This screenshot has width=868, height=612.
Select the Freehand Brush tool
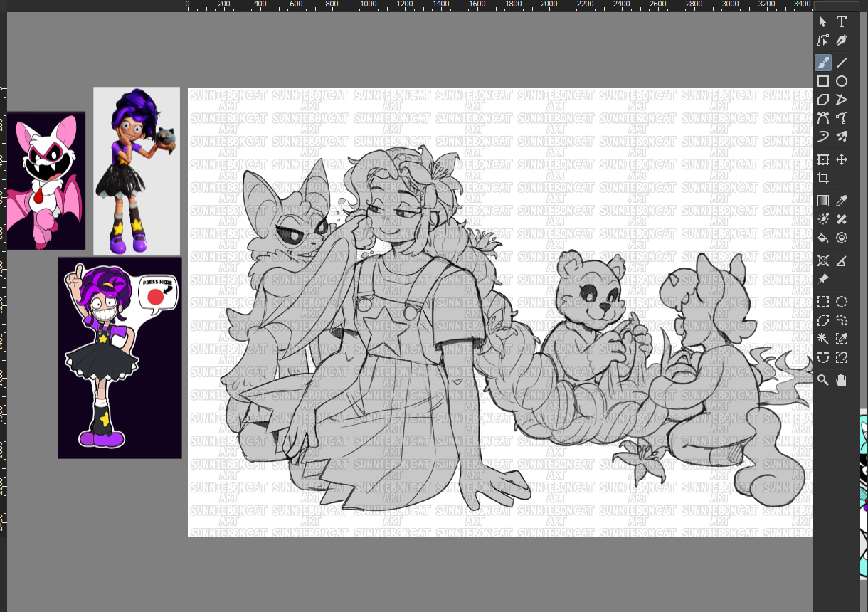coord(823,63)
